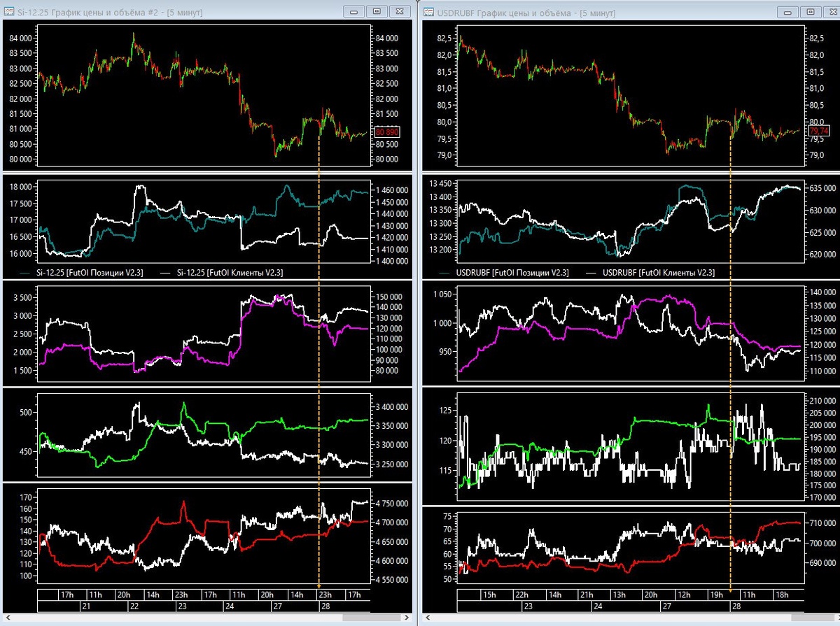
Task: Click the 13h label on USDRUBF time axis
Action: [x=619, y=595]
